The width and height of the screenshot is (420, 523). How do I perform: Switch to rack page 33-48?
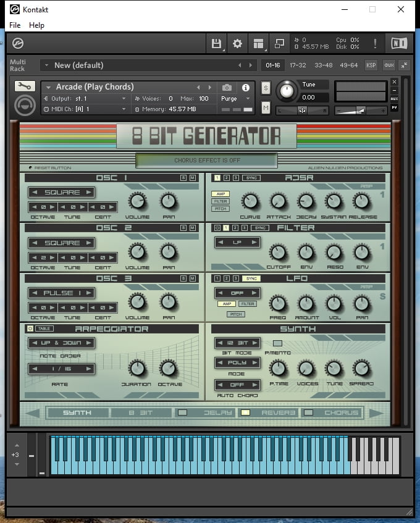click(323, 65)
